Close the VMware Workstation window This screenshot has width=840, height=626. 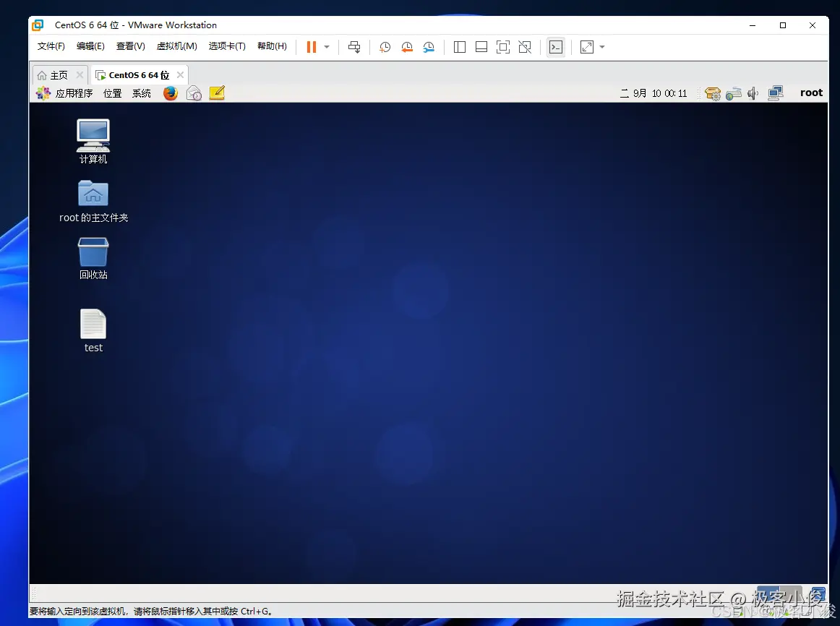(813, 25)
